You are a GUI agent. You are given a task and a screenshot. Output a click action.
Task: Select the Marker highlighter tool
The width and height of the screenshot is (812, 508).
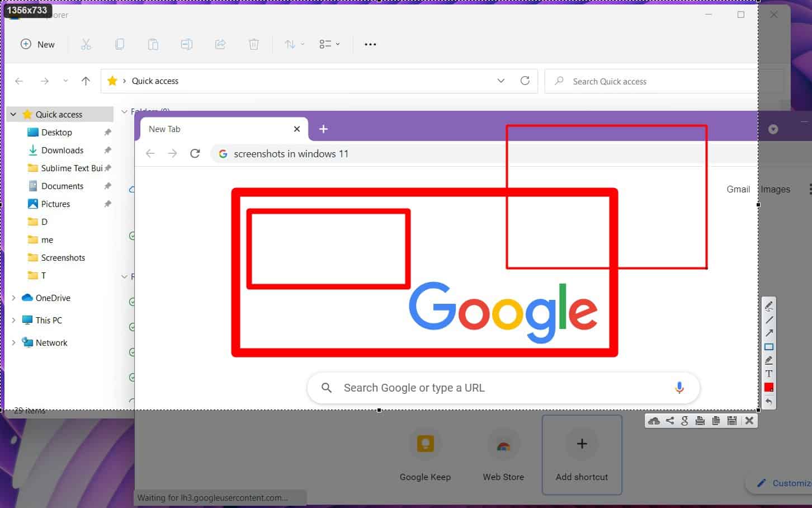pyautogui.click(x=769, y=360)
